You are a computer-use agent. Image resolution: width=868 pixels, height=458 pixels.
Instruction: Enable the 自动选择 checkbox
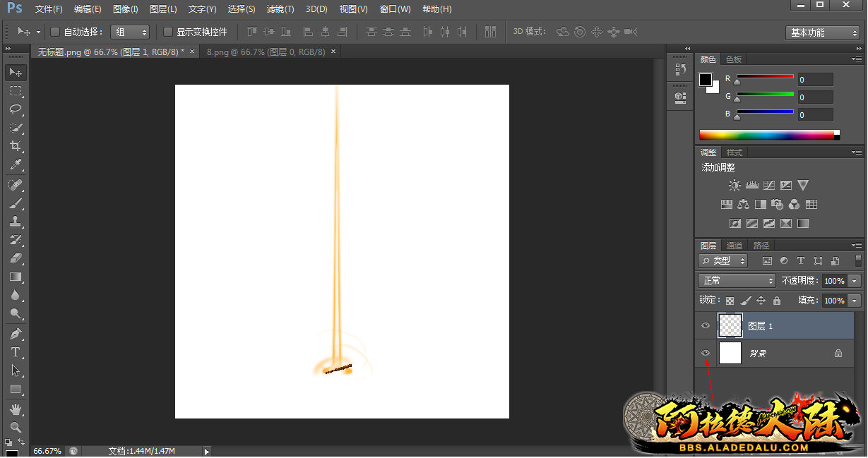pos(56,32)
